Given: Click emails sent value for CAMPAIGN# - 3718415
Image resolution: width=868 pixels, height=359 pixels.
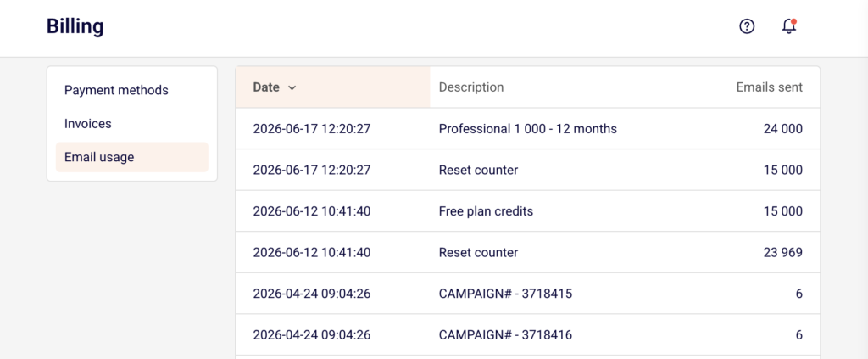Looking at the screenshot, I should (798, 294).
